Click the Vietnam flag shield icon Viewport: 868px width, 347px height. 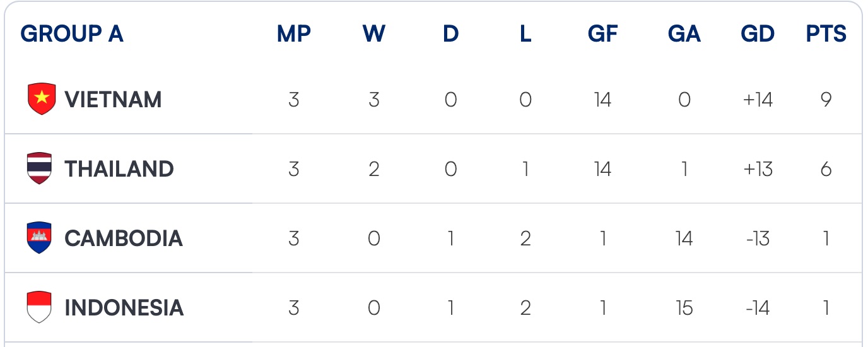pyautogui.click(x=42, y=99)
